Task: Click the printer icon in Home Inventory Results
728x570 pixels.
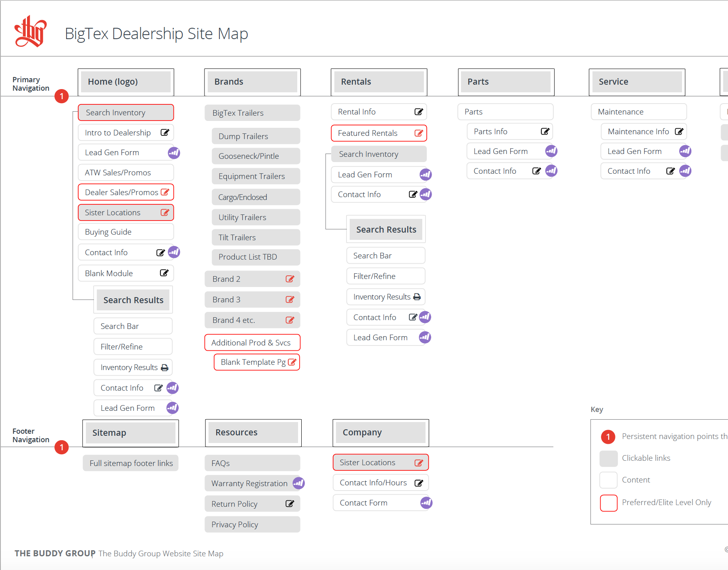Action: (x=165, y=368)
